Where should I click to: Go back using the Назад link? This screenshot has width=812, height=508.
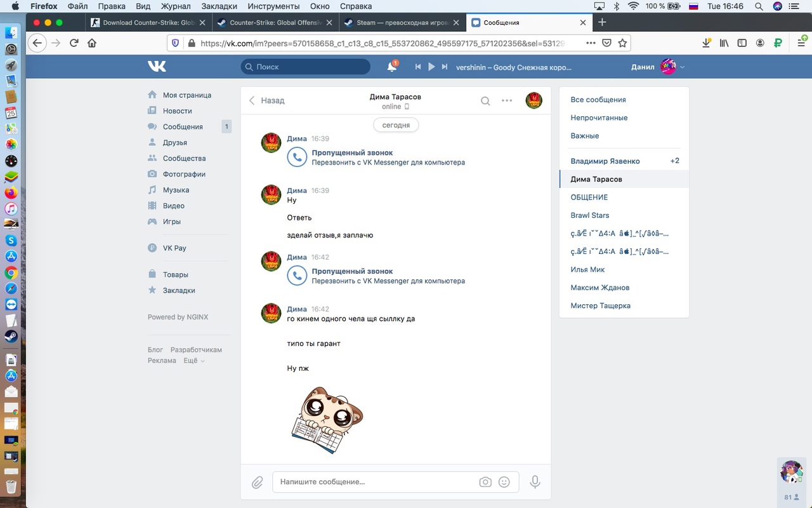(266, 100)
